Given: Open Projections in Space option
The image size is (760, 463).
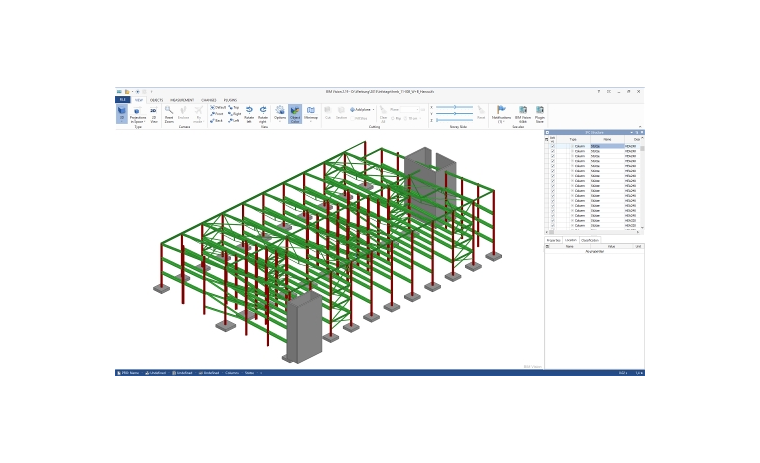Looking at the screenshot, I should pos(138,114).
